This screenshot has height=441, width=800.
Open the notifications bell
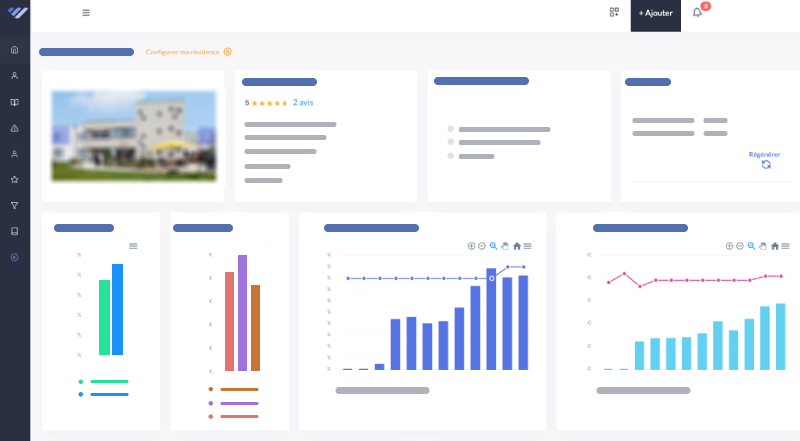click(x=697, y=13)
